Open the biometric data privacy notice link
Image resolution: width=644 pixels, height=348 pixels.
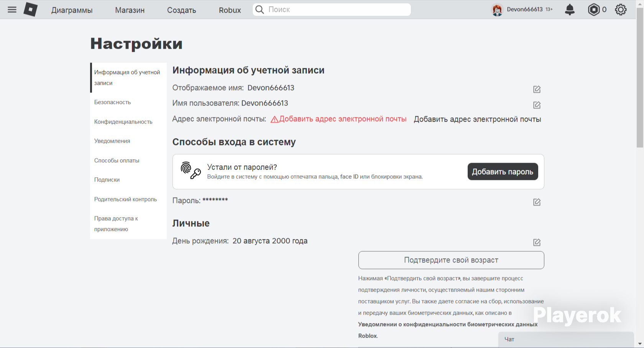click(448, 330)
